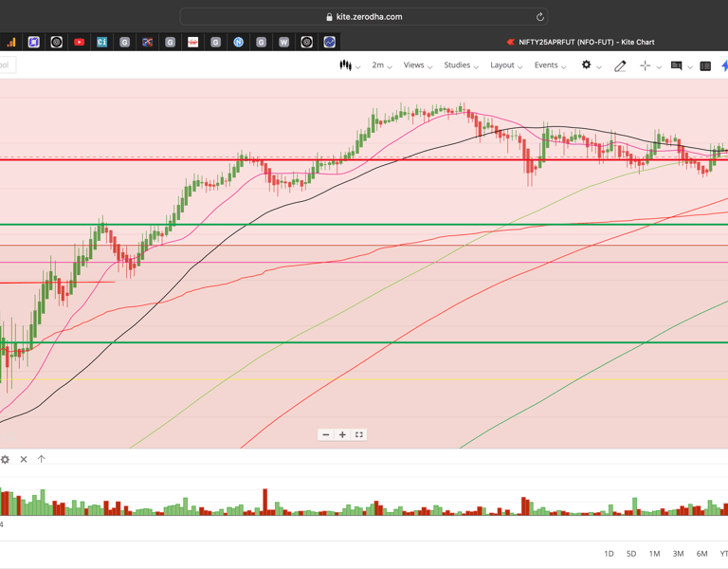Switch to the YouTube pinned tab

tap(79, 43)
